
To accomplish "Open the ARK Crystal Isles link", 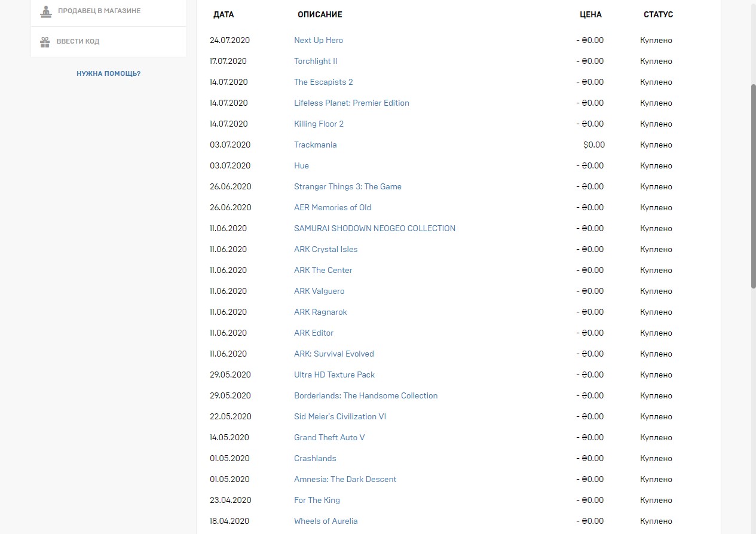I will (x=326, y=249).
